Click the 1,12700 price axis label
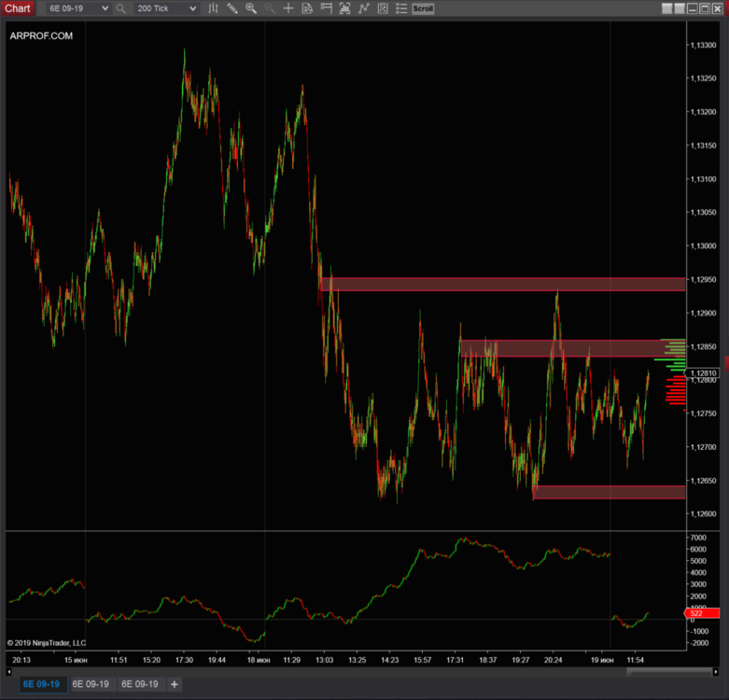The height and width of the screenshot is (700, 729). coord(703,447)
